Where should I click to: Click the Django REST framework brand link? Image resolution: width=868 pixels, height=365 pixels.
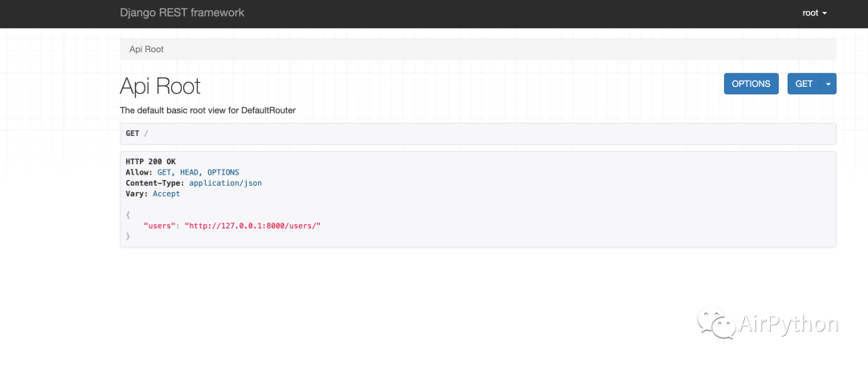coord(182,13)
